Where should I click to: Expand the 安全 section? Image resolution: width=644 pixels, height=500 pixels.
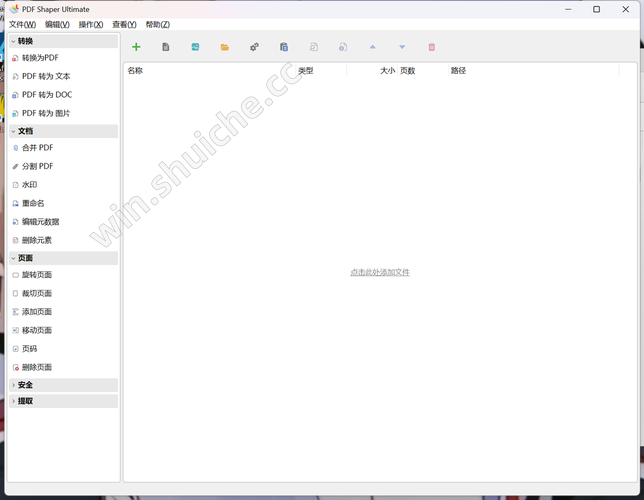(x=63, y=385)
